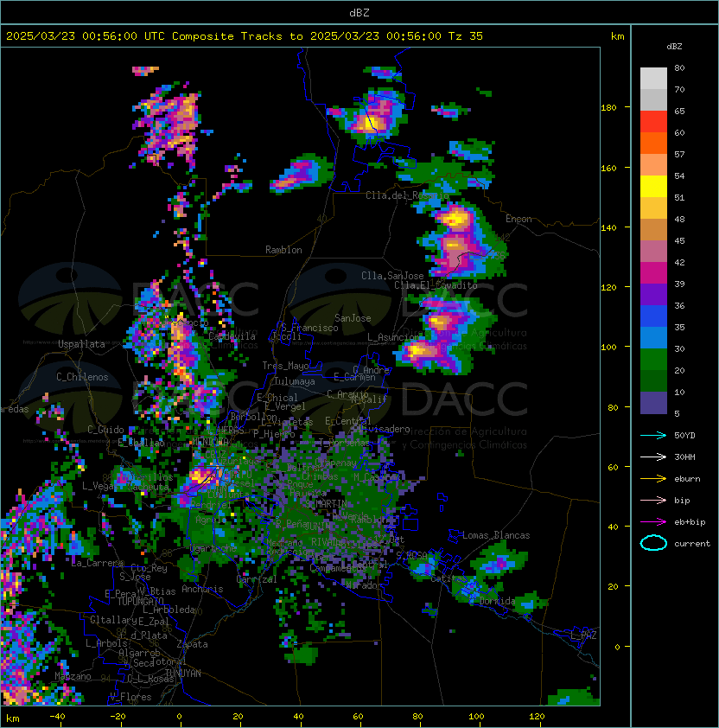Select the violet swatch between 39 and 36
The height and width of the screenshot is (728, 719).
click(x=653, y=295)
